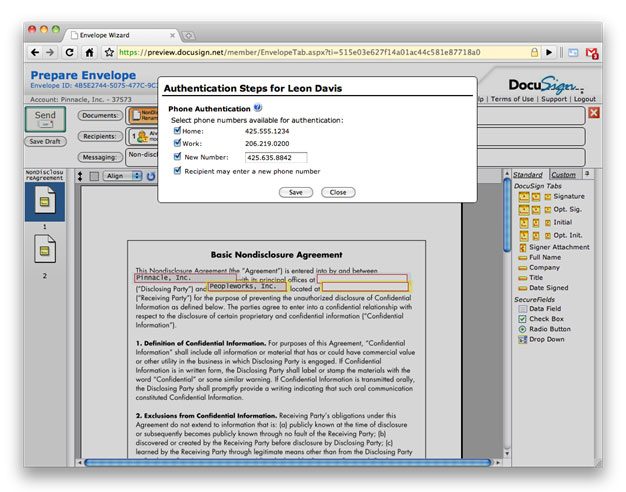This screenshot has height=492, width=626.
Task: Uncheck the Work phone number checkbox
Action: coord(177,143)
